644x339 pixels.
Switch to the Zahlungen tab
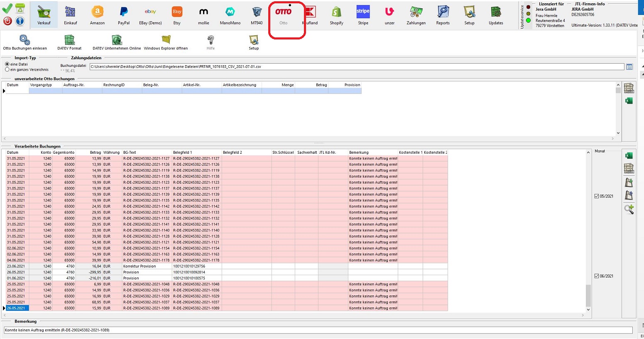pos(416,15)
